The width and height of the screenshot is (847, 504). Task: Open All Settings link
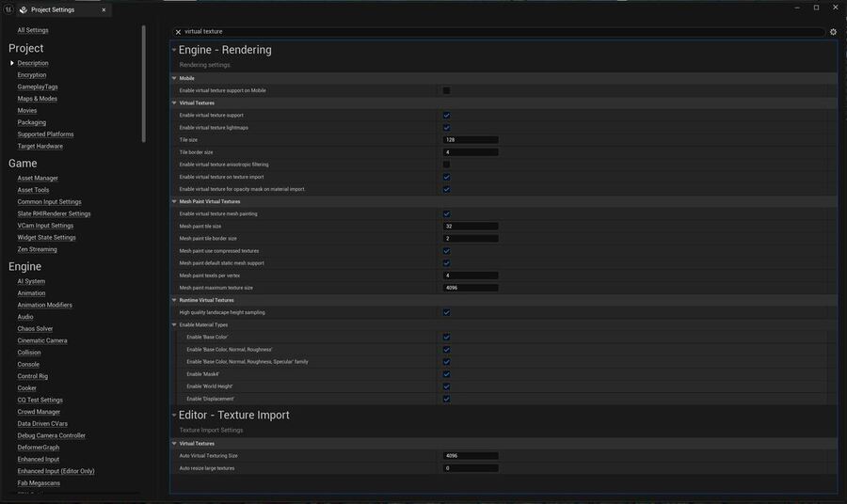(33, 30)
